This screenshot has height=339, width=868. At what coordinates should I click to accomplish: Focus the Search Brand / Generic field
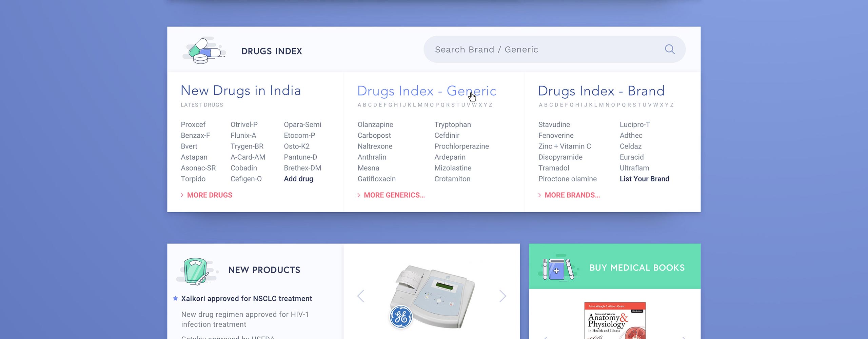point(542,49)
